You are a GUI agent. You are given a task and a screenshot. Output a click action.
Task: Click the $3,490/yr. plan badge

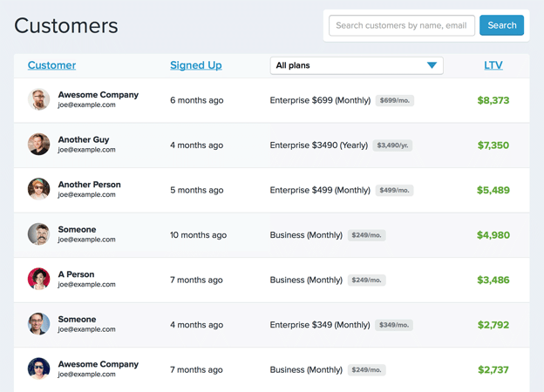pyautogui.click(x=392, y=145)
